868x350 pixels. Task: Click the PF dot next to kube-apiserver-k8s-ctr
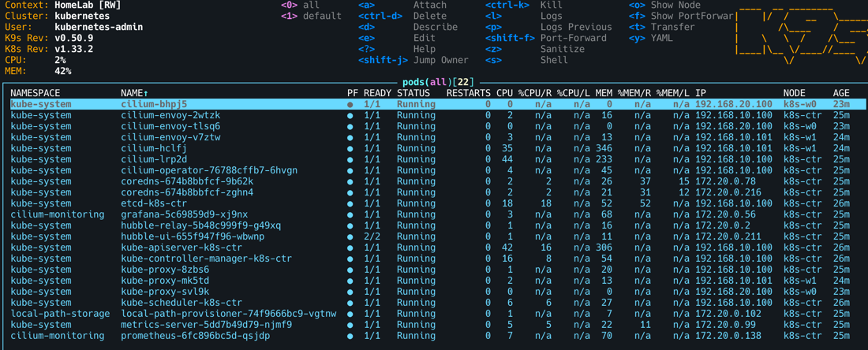pyautogui.click(x=350, y=248)
